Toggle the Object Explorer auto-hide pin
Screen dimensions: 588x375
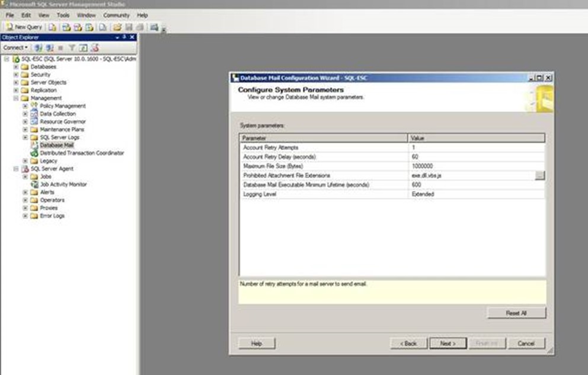pos(124,37)
